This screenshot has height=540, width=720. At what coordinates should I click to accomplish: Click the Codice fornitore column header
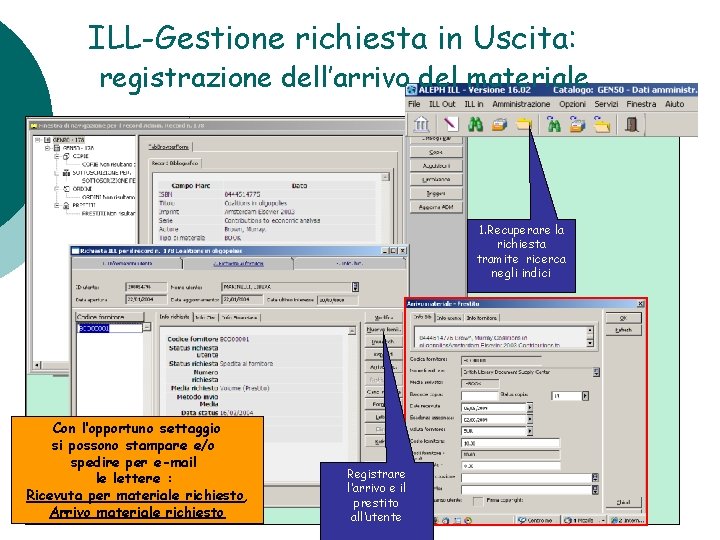[110, 317]
